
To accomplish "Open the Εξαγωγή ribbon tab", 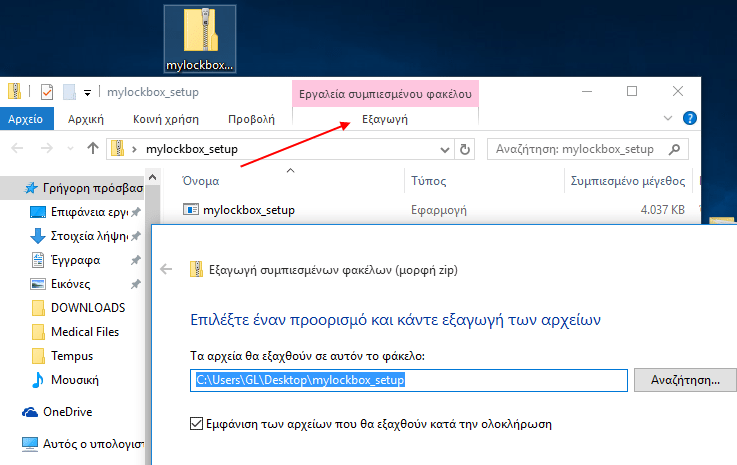I will tap(385, 119).
